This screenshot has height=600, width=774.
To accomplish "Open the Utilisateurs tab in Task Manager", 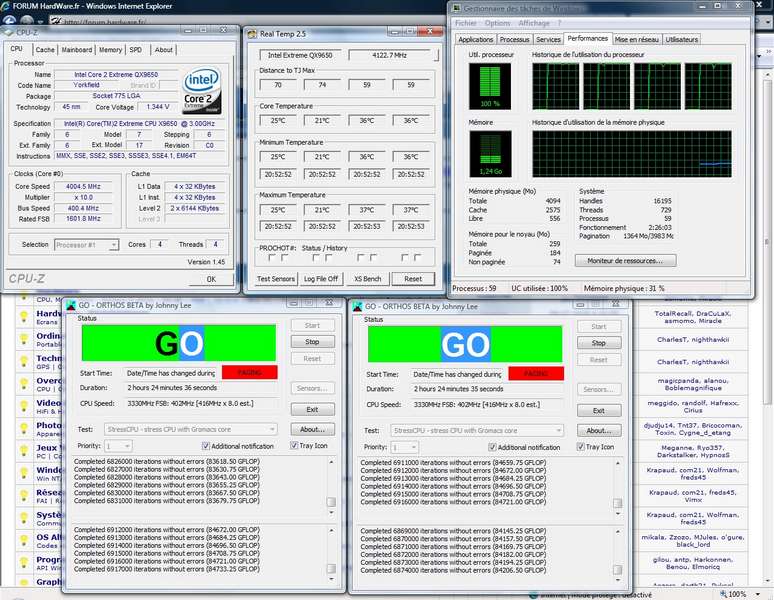I will tap(681, 39).
